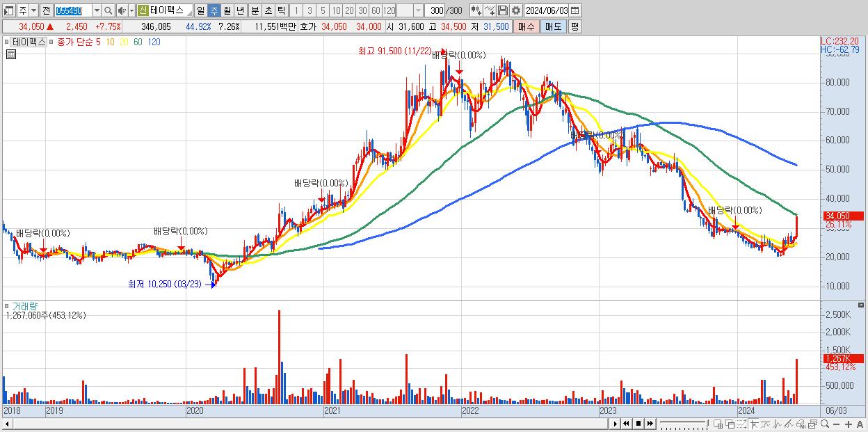Image resolution: width=868 pixels, height=432 pixels.
Task: Select interval preset 60
Action: [x=376, y=10]
